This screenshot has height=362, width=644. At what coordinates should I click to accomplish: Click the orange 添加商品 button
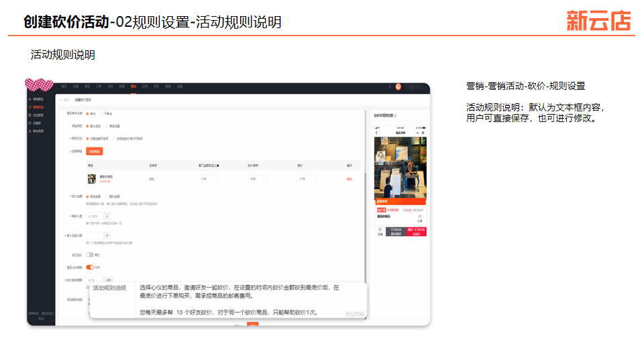pos(95,152)
